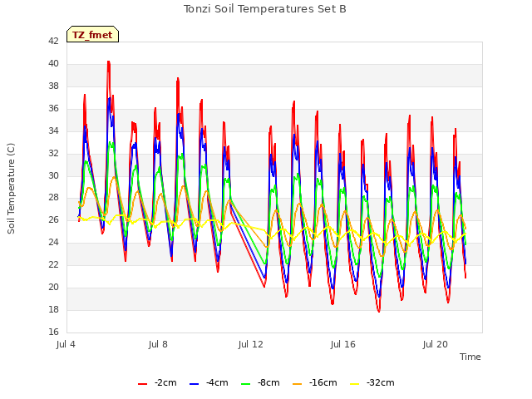Click the Time axis label
The width and height of the screenshot is (532, 399).
tap(470, 357)
